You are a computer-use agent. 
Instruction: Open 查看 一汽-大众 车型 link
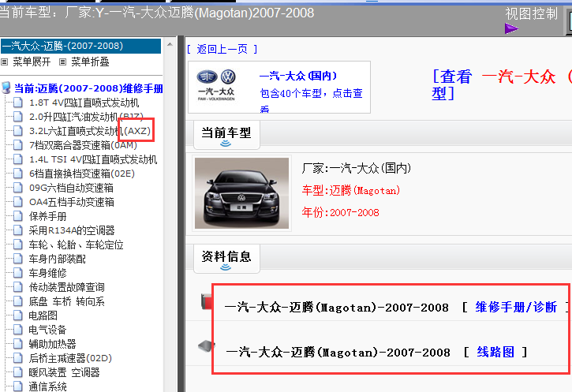[502, 85]
